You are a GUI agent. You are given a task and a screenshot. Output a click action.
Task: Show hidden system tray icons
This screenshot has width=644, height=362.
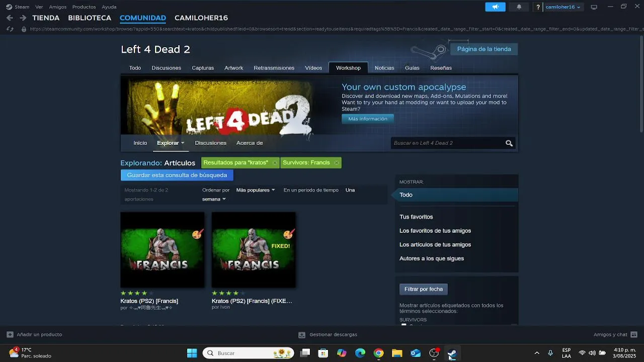[536, 353]
